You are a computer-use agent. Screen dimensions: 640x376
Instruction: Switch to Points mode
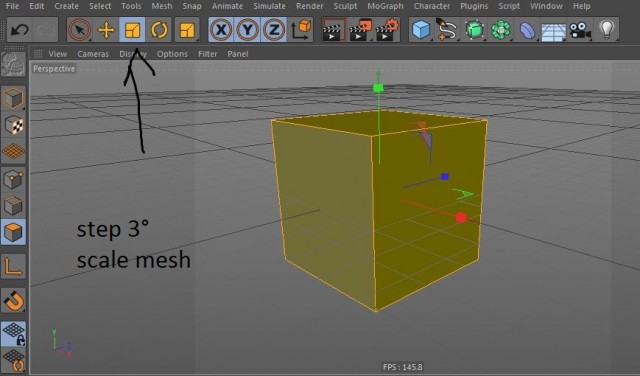13,179
